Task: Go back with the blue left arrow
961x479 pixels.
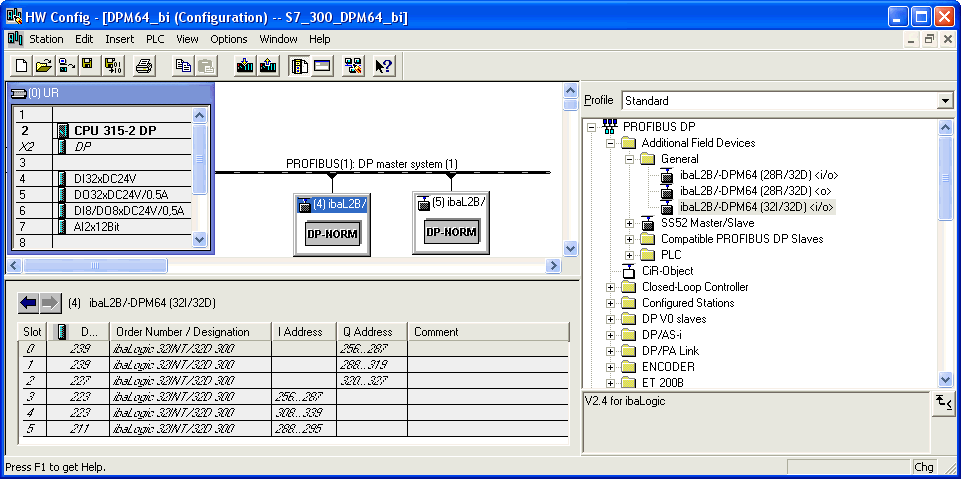Action: click(x=28, y=302)
